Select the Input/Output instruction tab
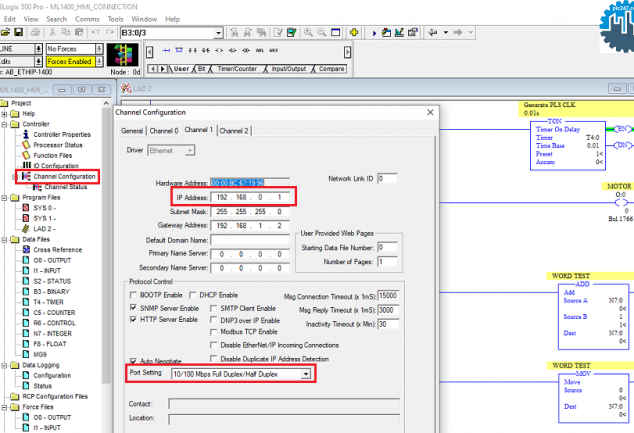634x433 pixels. (288, 69)
